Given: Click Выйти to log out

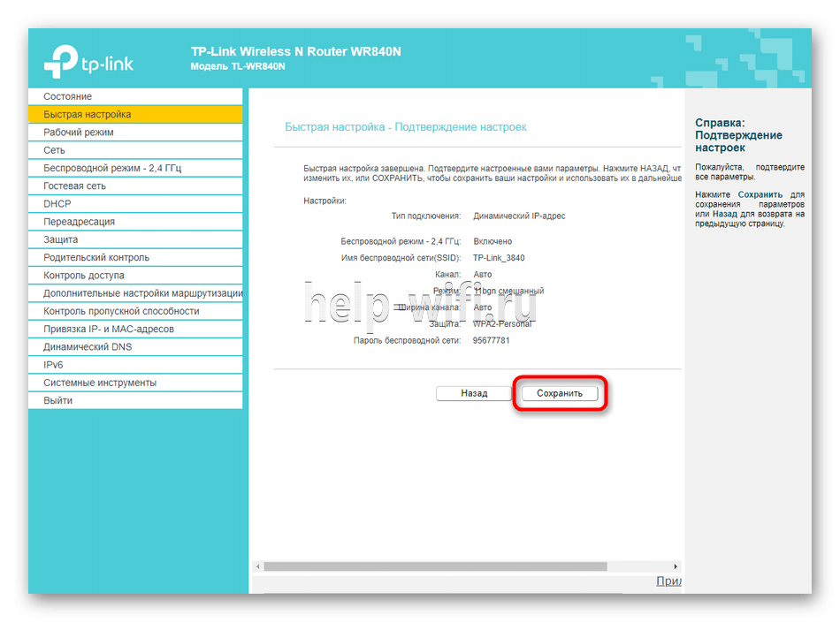Looking at the screenshot, I should 135,400.
